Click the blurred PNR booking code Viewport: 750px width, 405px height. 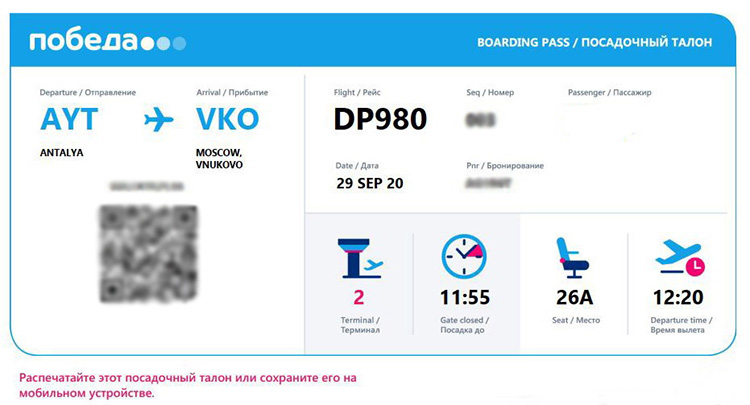[x=488, y=183]
